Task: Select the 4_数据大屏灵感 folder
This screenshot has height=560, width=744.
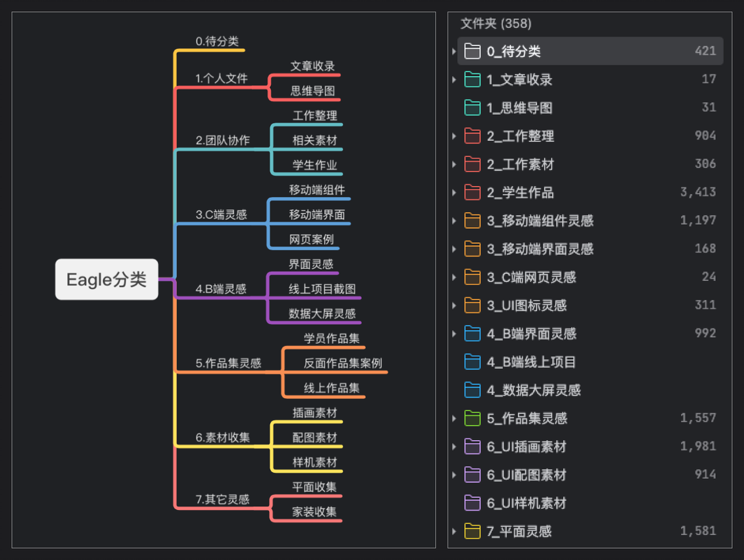Action: click(x=590, y=390)
